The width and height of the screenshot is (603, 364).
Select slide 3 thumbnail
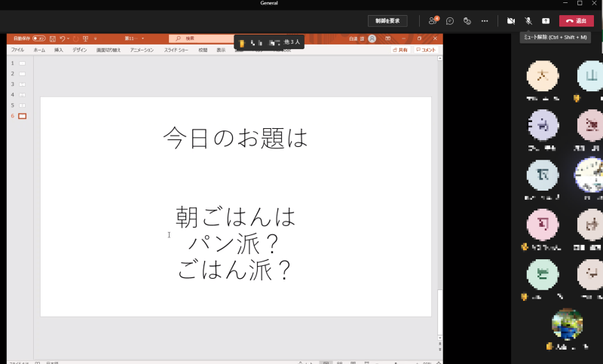click(22, 84)
